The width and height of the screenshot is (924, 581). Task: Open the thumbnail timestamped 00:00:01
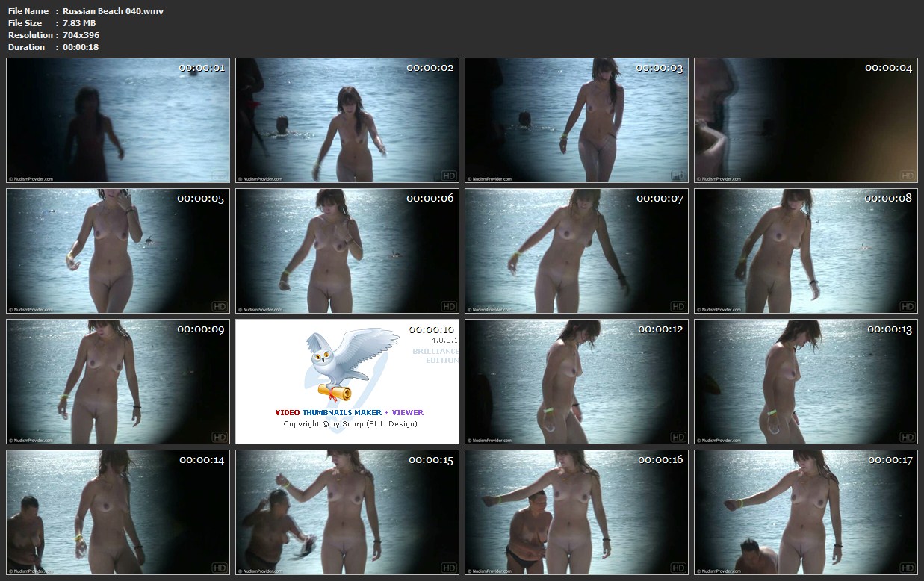pyautogui.click(x=118, y=120)
